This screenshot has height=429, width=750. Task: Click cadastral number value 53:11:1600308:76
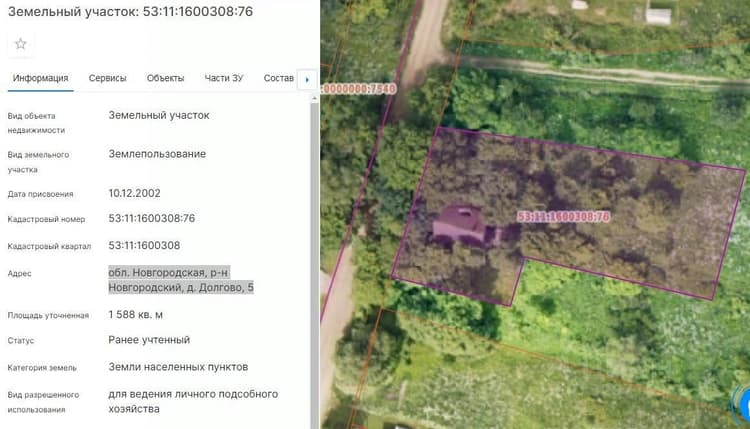tap(152, 219)
